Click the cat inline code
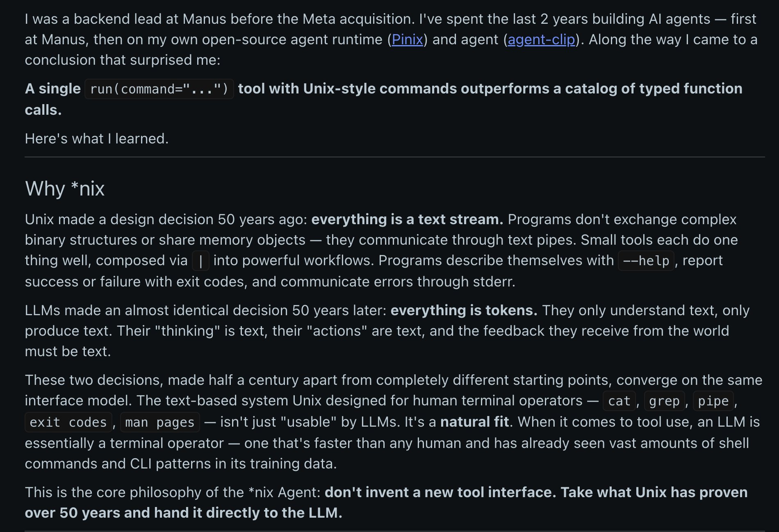This screenshot has width=779, height=532. pyautogui.click(x=619, y=401)
